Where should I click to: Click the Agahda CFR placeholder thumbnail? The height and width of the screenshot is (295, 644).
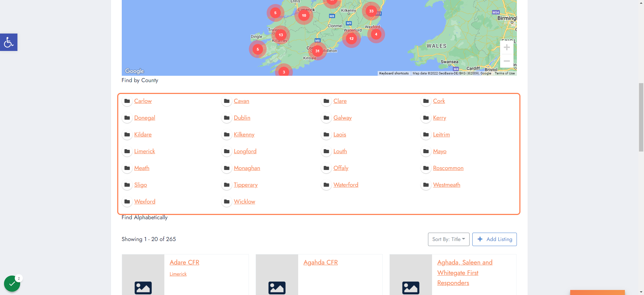[x=277, y=275]
